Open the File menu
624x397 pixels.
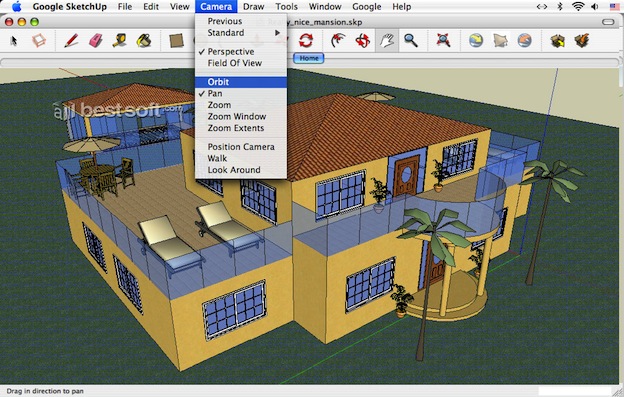[125, 7]
